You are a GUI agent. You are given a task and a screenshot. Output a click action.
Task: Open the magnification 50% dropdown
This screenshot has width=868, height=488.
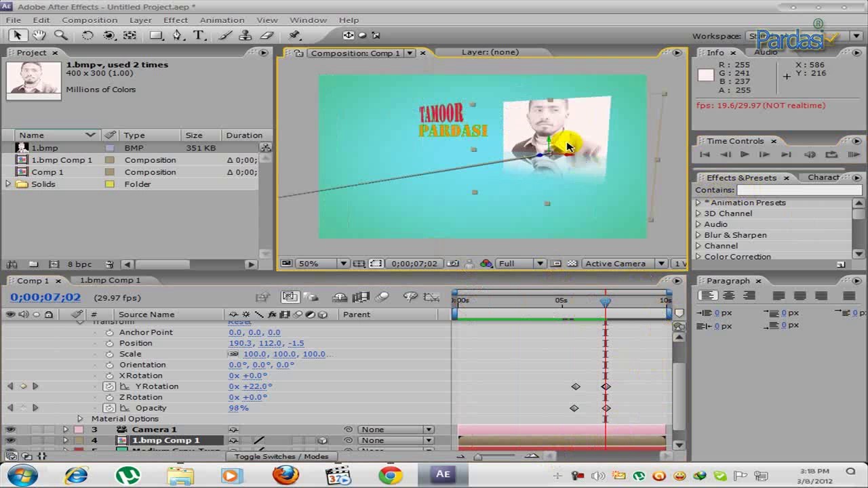pos(323,264)
